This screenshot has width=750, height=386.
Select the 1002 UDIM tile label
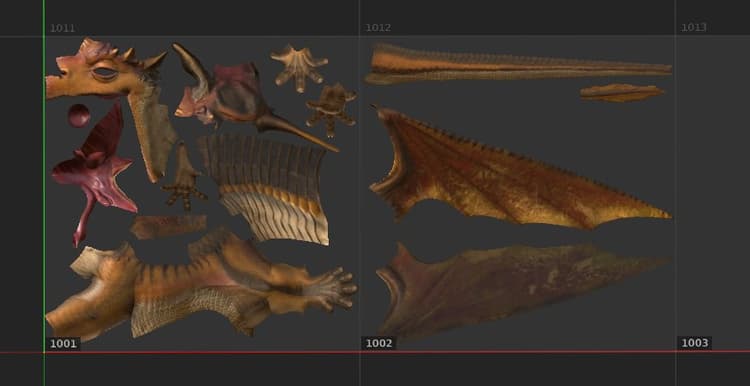click(x=378, y=343)
